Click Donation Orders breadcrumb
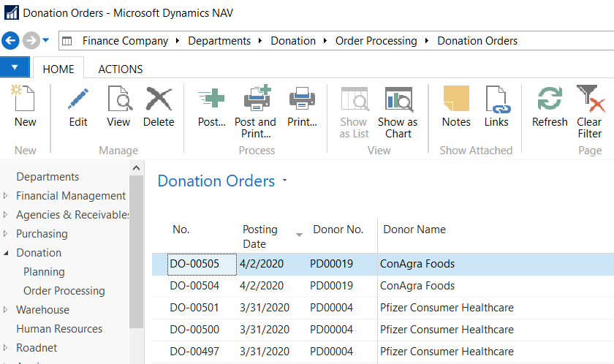Image resolution: width=614 pixels, height=364 pixels. pyautogui.click(x=477, y=41)
